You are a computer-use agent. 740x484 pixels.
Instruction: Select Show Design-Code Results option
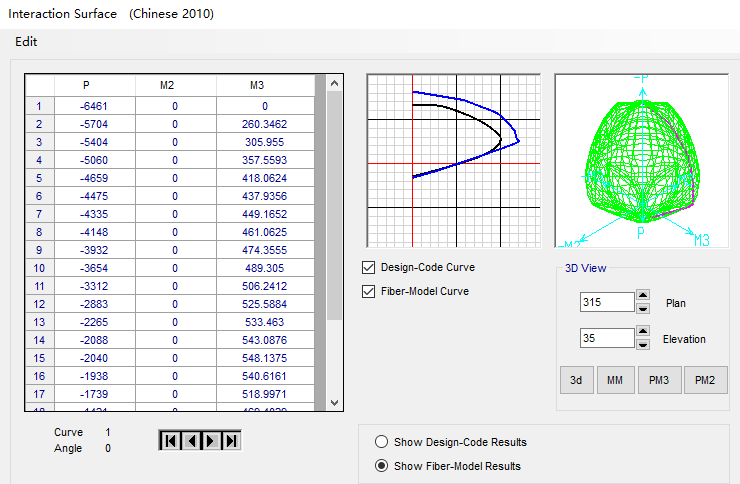click(381, 442)
